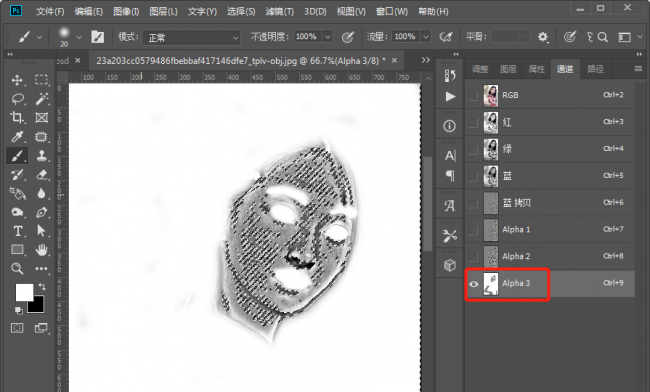Select the Rectangle shape tool

[17, 249]
